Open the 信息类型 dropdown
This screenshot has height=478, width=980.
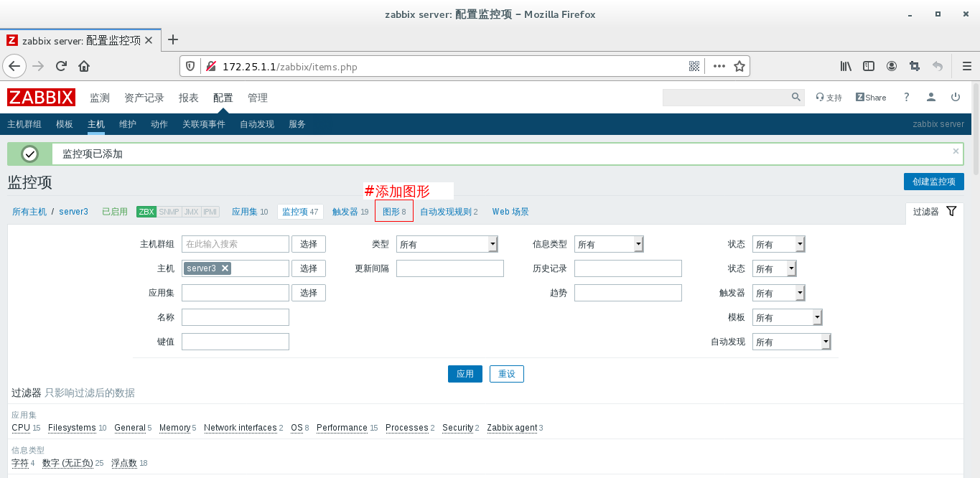[609, 244]
